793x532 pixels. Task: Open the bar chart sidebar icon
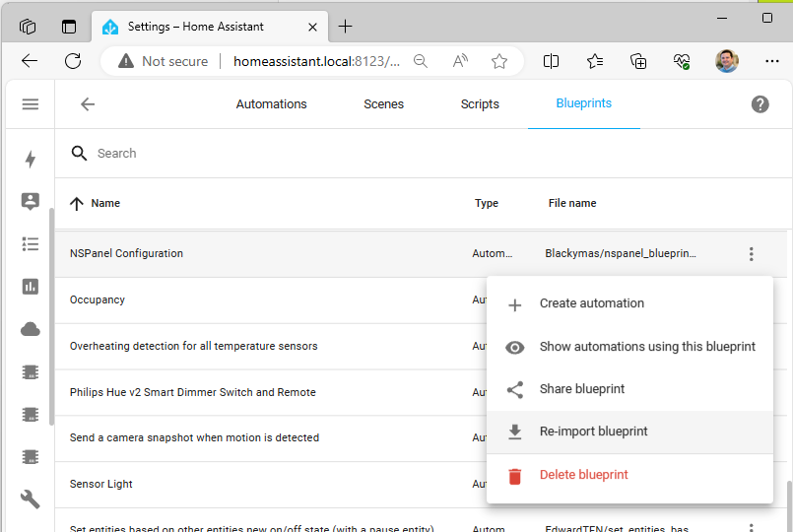coord(30,287)
